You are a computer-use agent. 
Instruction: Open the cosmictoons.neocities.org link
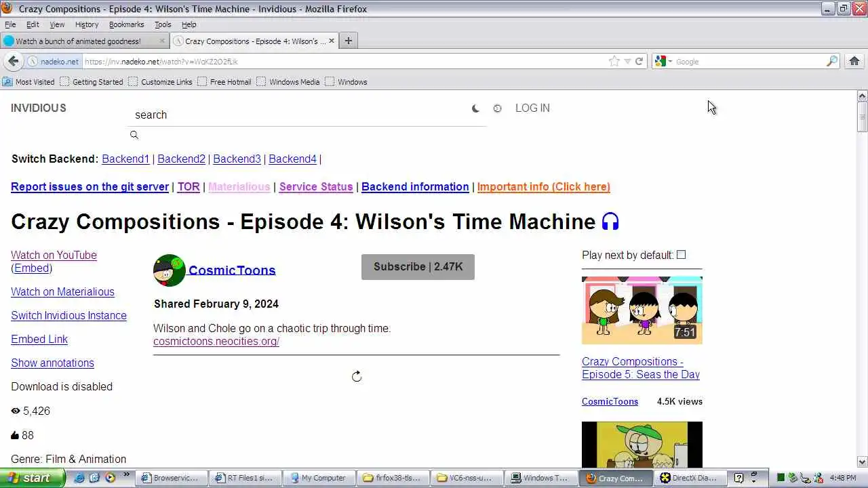point(216,341)
